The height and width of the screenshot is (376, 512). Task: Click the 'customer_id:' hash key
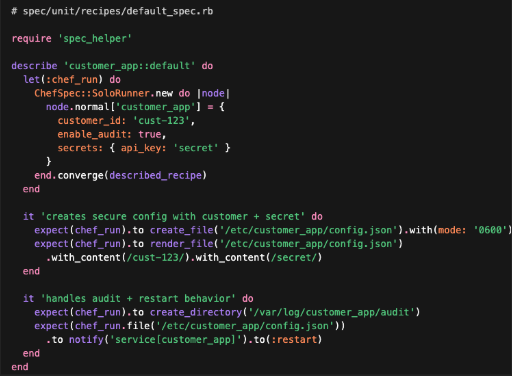point(92,120)
